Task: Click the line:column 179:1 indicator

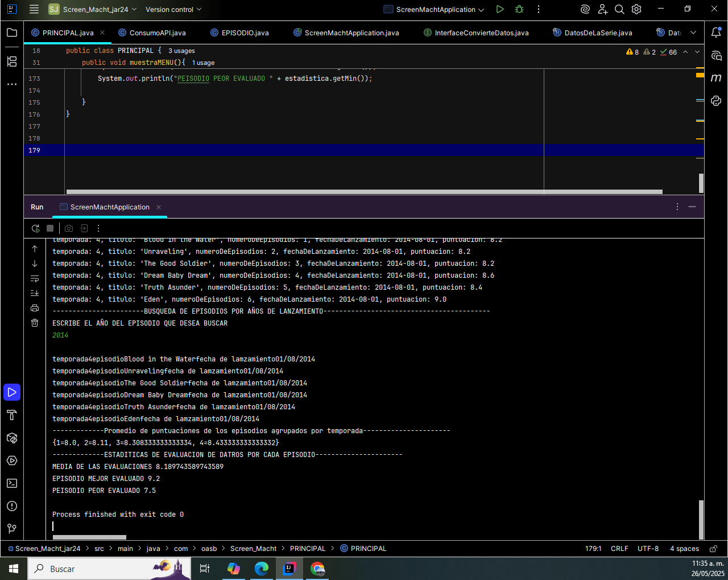Action: click(x=593, y=549)
